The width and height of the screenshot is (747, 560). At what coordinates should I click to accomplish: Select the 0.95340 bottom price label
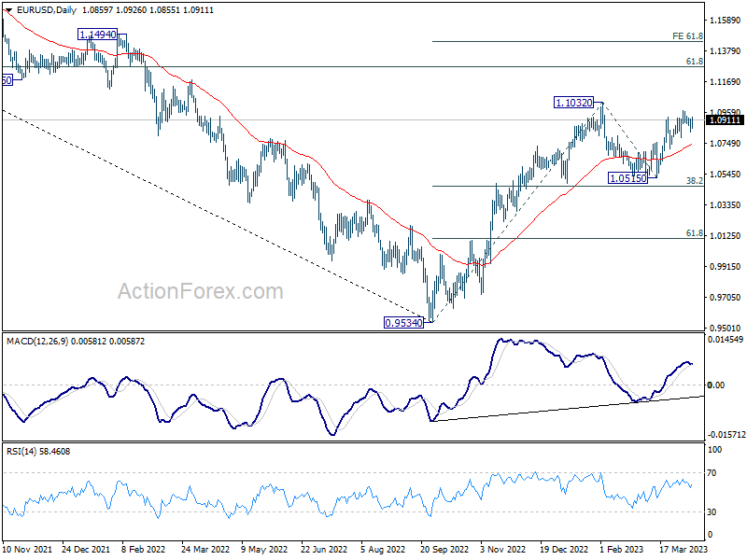click(403, 323)
